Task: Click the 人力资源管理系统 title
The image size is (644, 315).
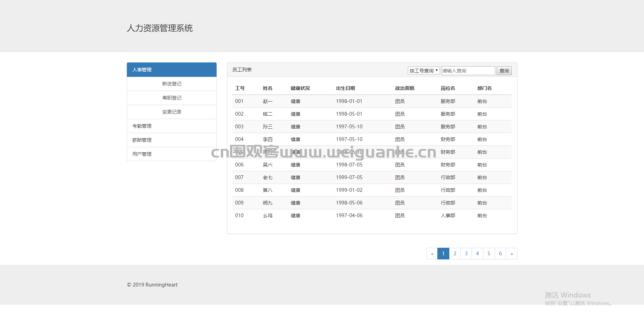Action: 160,28
